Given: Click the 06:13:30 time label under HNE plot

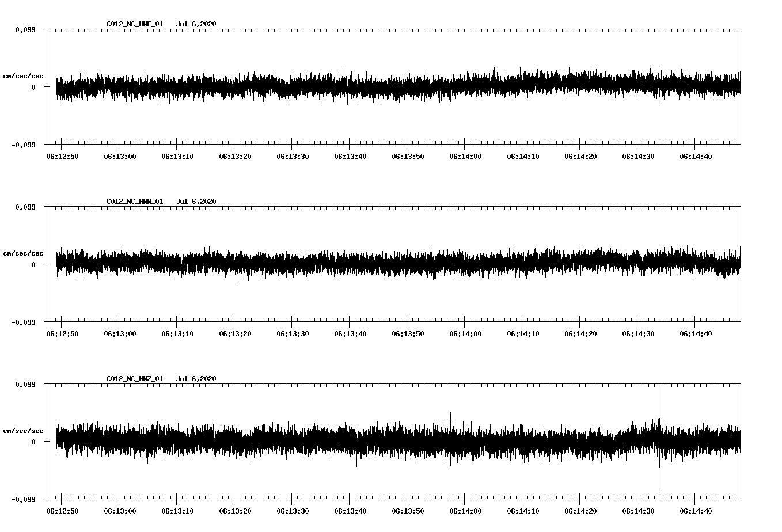Looking at the screenshot, I should coord(293,157).
